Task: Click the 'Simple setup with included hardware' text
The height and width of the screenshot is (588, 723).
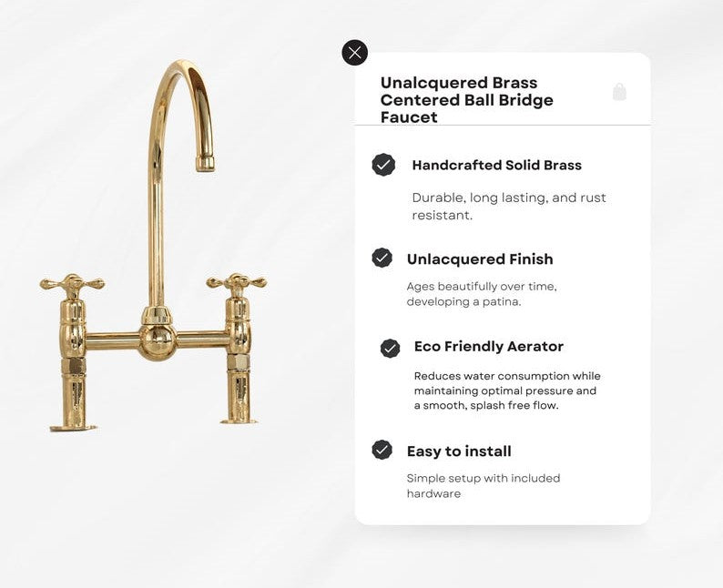Action: (x=484, y=486)
